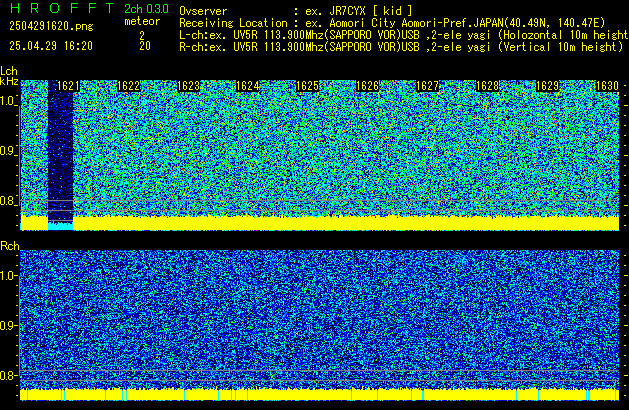Viewport: 629px width, 410px height.
Task: Click the Lch 0.8 kHz axis label
Action: point(8,201)
